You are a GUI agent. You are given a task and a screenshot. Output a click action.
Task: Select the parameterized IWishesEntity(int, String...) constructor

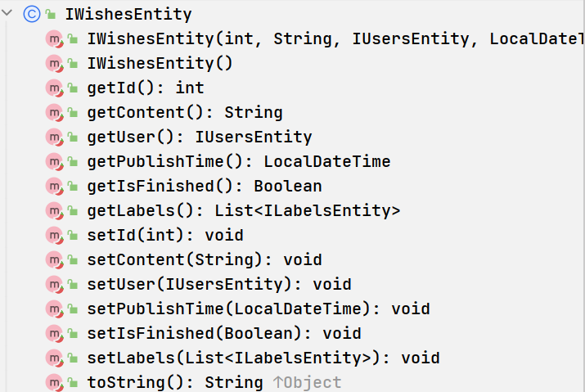[335, 39]
